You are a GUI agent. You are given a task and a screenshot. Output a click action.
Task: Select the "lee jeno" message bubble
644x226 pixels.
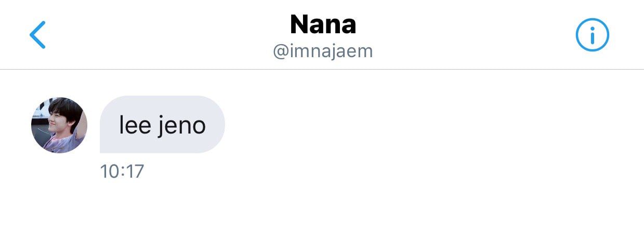coord(162,125)
